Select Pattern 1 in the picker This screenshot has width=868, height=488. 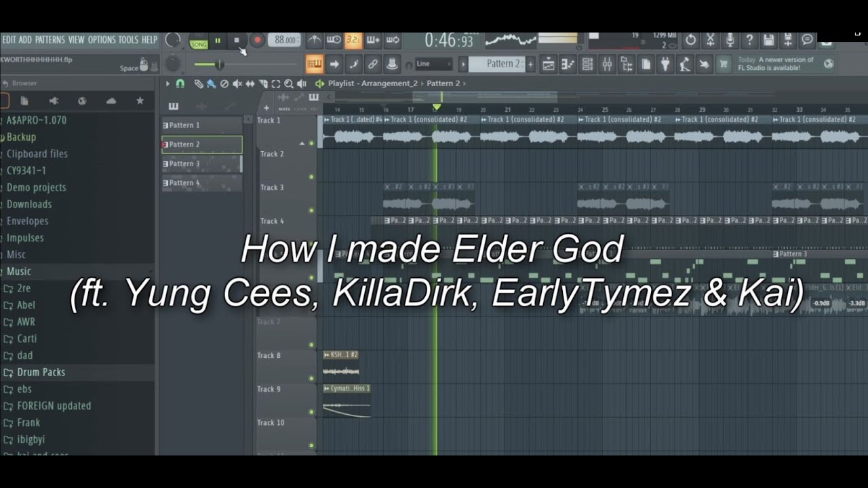point(201,125)
